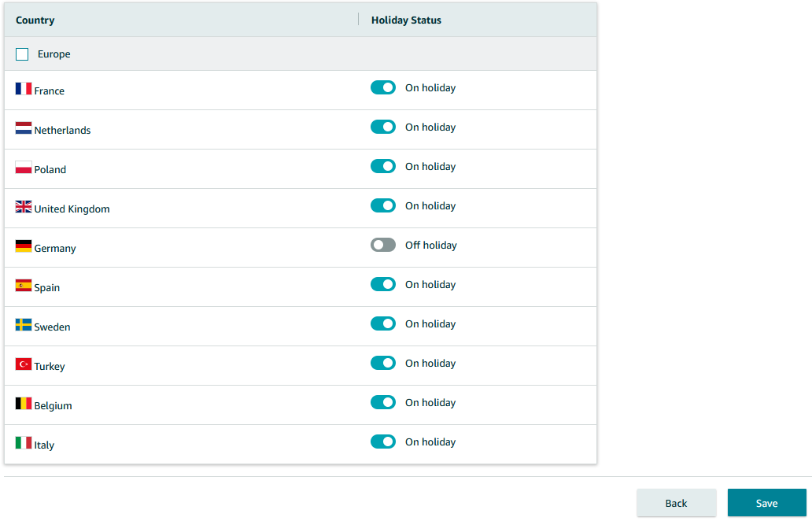Click the Netherlands country name
The height and width of the screenshot is (521, 812).
pos(62,130)
